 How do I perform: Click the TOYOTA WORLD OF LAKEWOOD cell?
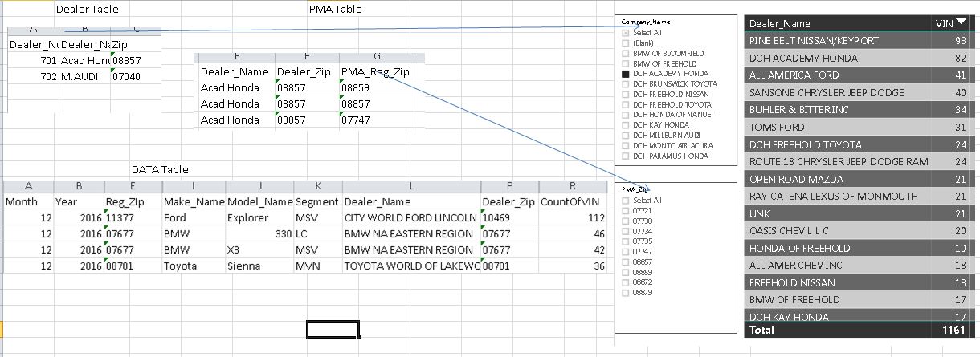[x=410, y=266]
